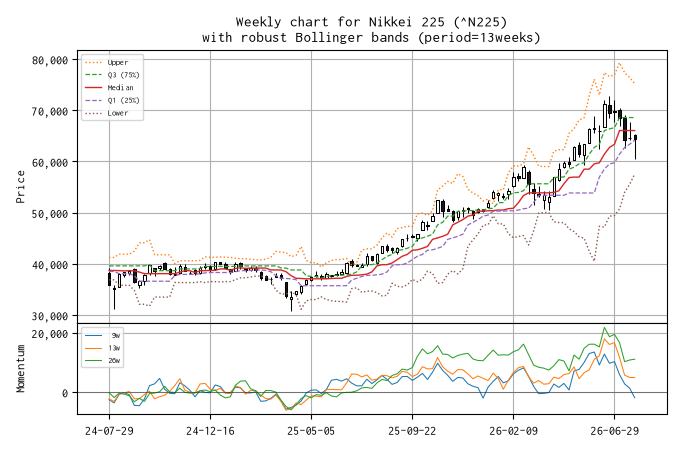
Task: Click the chart title 'Weekly chart for Nikkei 225 (^N225)'
Action: point(371,22)
